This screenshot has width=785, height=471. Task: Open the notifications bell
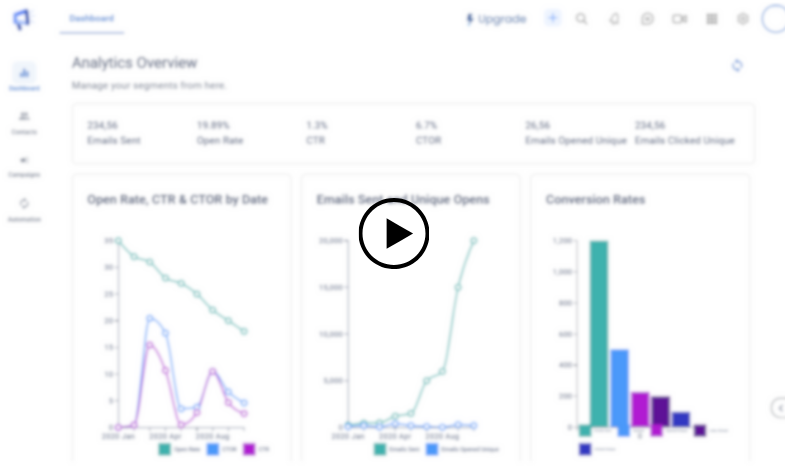(614, 19)
